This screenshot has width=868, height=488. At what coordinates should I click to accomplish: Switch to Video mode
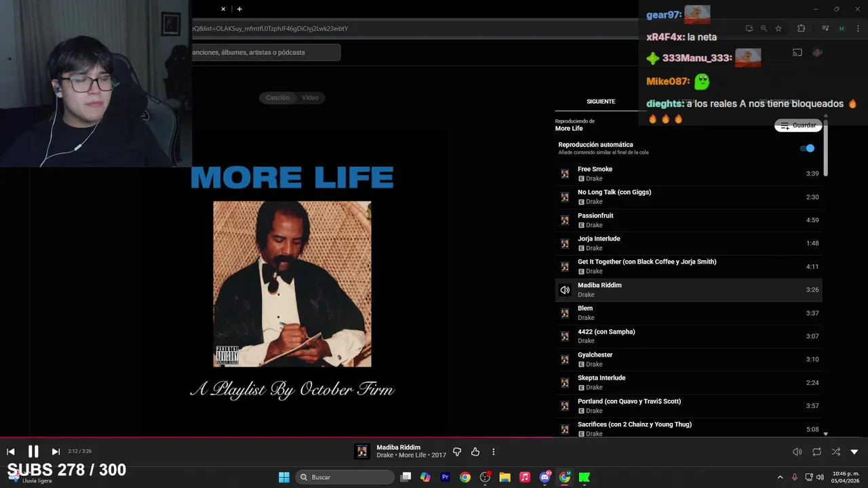point(310,98)
